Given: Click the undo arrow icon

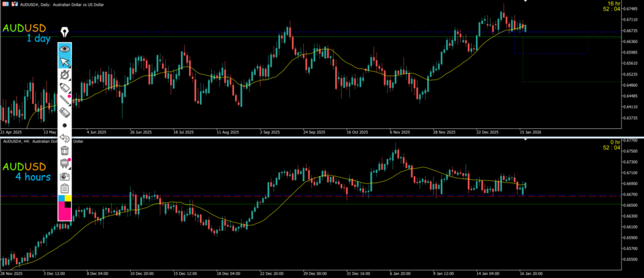Looking at the screenshot, I should pyautogui.click(x=65, y=138).
